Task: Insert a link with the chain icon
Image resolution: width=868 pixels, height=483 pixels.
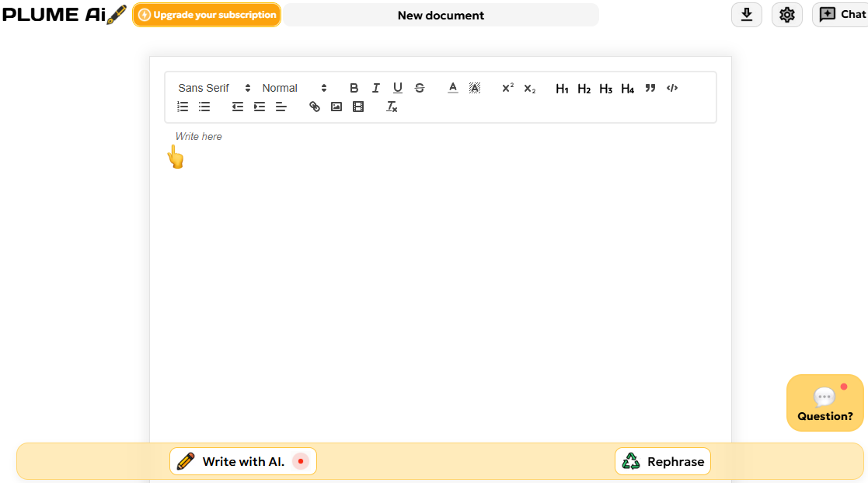Action: point(315,107)
